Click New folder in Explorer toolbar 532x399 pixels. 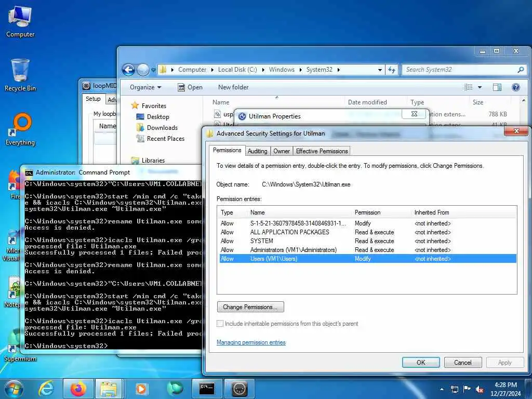(233, 87)
